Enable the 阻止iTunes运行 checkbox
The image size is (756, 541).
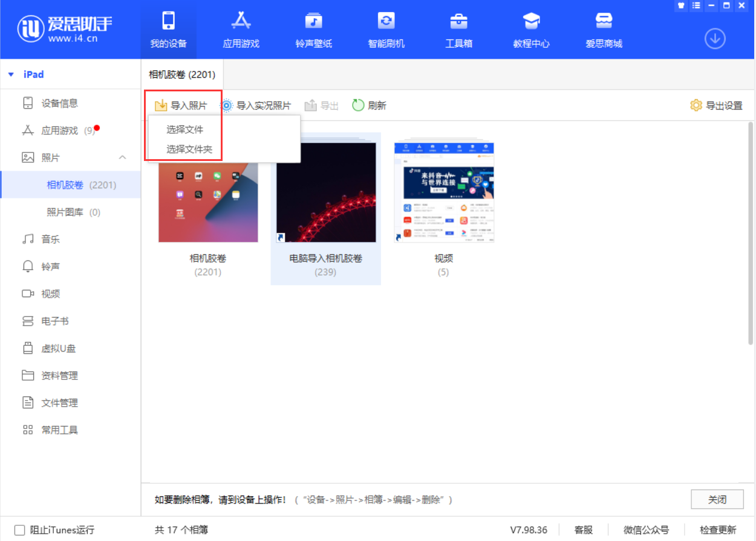(x=19, y=530)
